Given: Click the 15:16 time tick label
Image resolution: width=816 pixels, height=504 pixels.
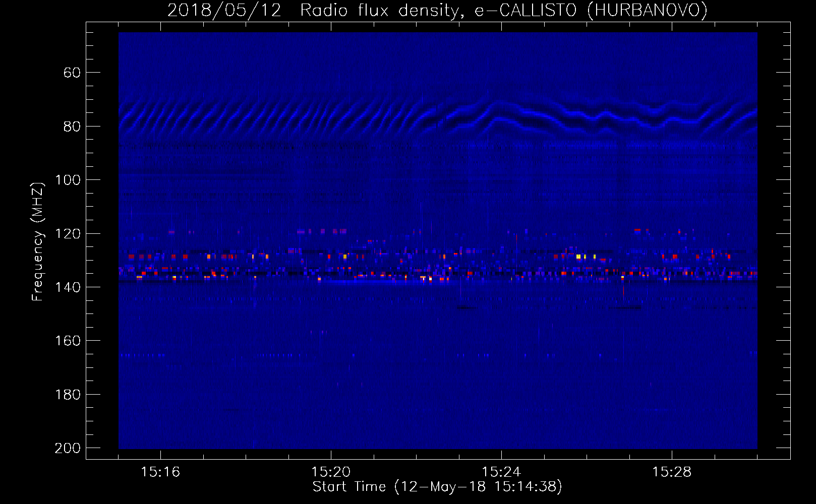Looking at the screenshot, I should click(x=160, y=472).
